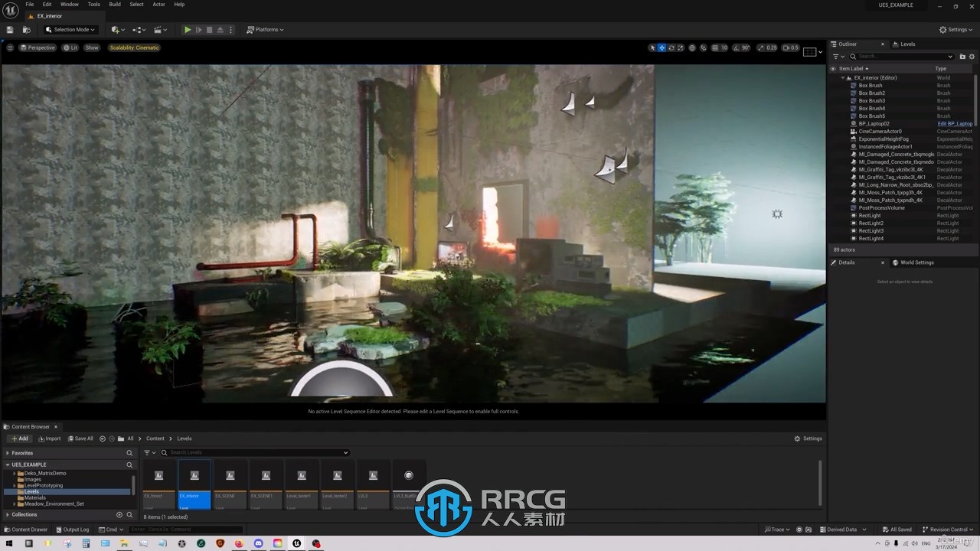Screen dimensions: 980x551
Task: Open the Platforms dropdown
Action: click(265, 30)
